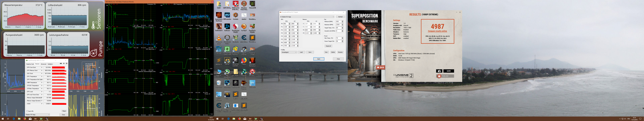Open the MSI Afterburner desktop shortcut
This screenshot has width=644, height=121.
(x=227, y=73)
